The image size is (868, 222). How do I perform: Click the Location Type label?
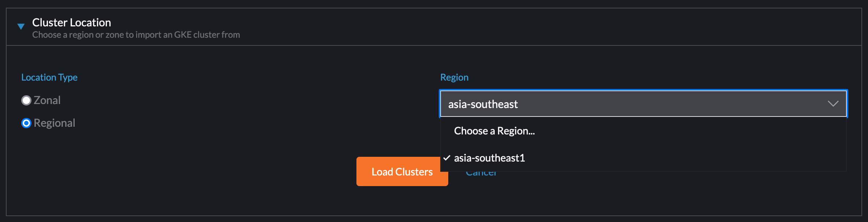[x=49, y=77]
